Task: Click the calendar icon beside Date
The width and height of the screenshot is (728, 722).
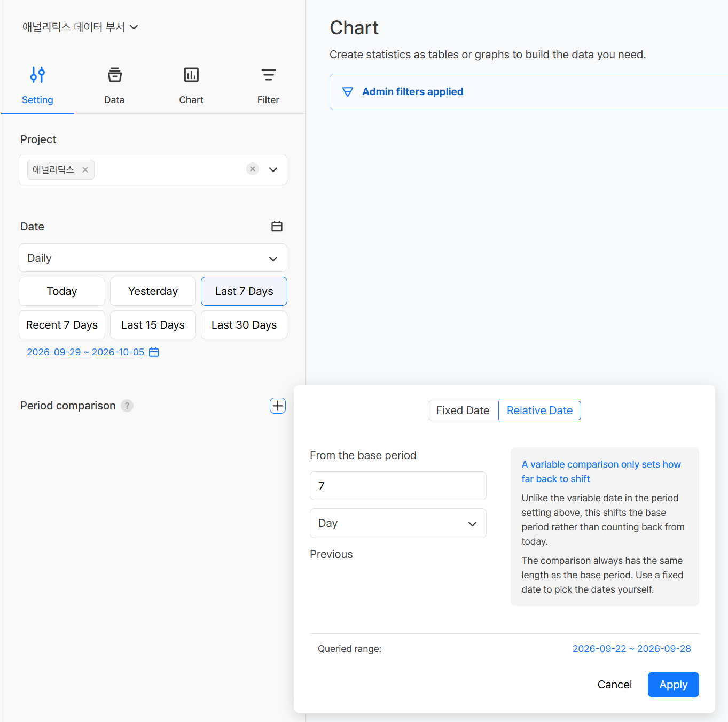Action: click(x=277, y=226)
